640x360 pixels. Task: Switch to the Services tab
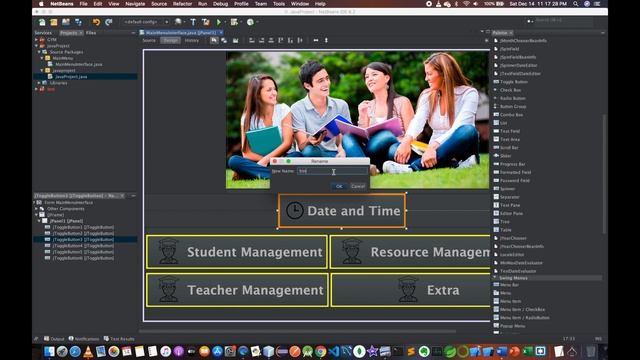[43, 33]
